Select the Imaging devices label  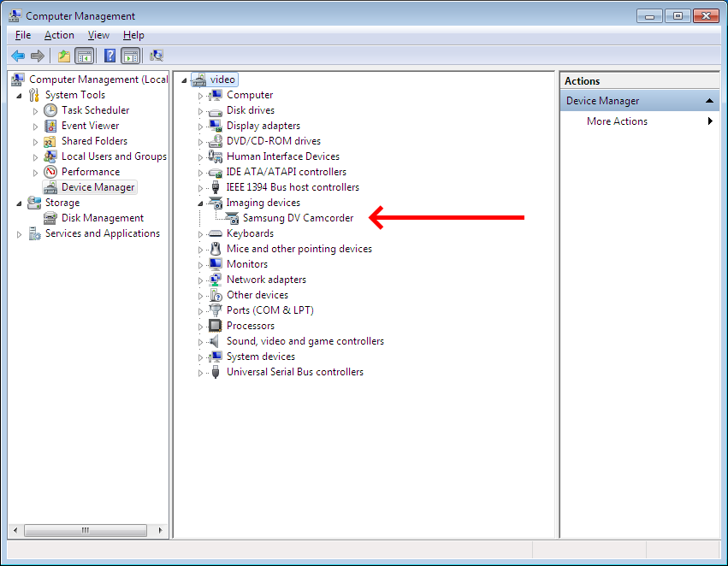tap(263, 203)
